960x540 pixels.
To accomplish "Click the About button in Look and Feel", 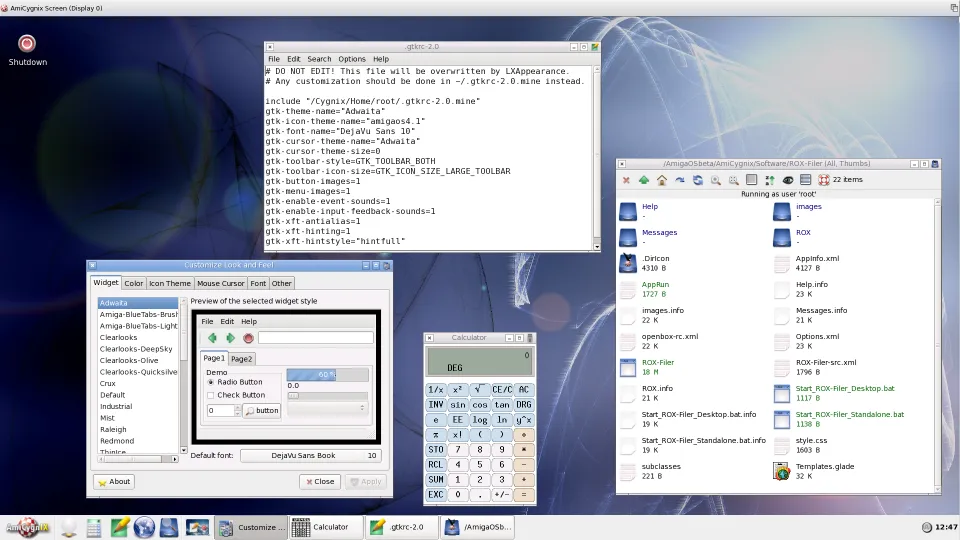I will coord(114,481).
